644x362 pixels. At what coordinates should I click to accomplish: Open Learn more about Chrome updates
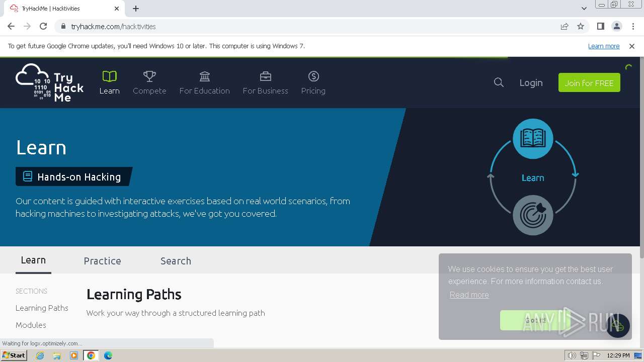pyautogui.click(x=604, y=46)
